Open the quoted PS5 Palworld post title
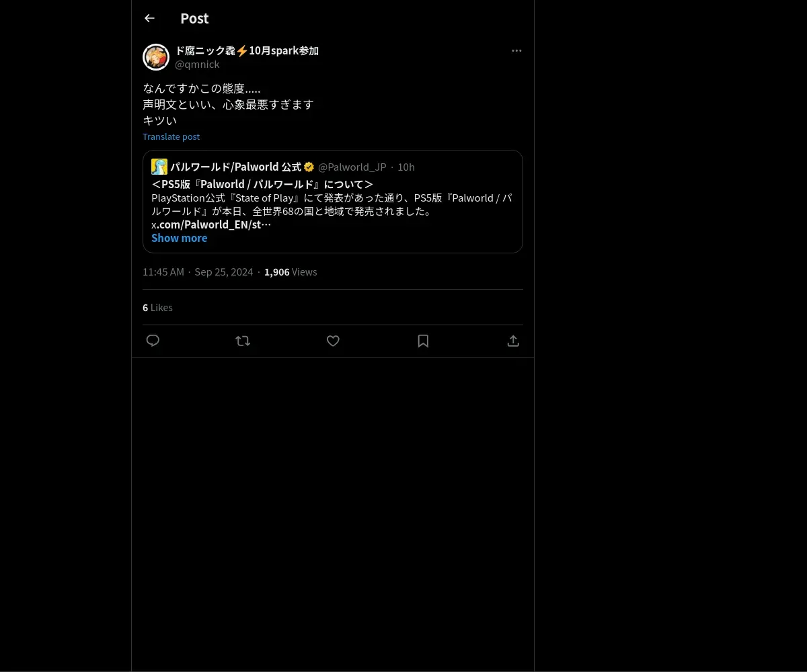 262,184
